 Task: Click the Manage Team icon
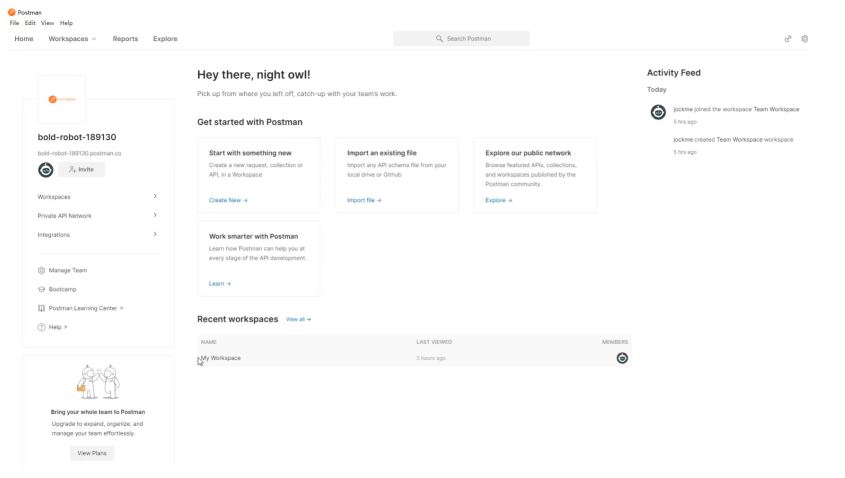[42, 270]
